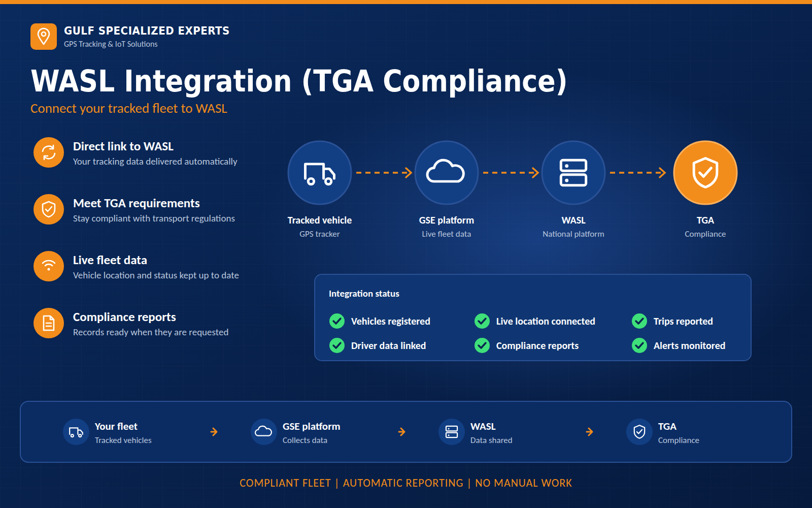Image resolution: width=812 pixels, height=508 pixels.
Task: Click the GSE platform cloud icon in bottom bar
Action: [264, 432]
